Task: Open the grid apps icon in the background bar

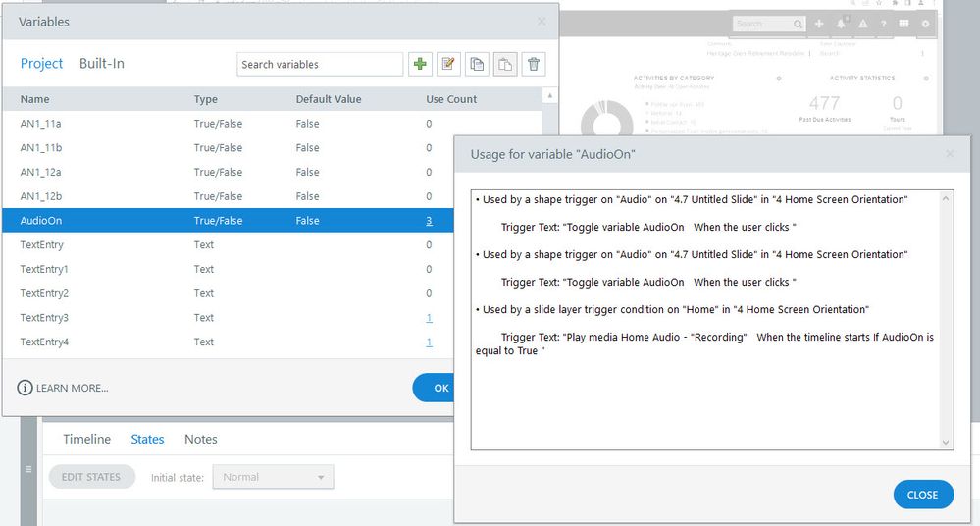Action: tap(903, 24)
